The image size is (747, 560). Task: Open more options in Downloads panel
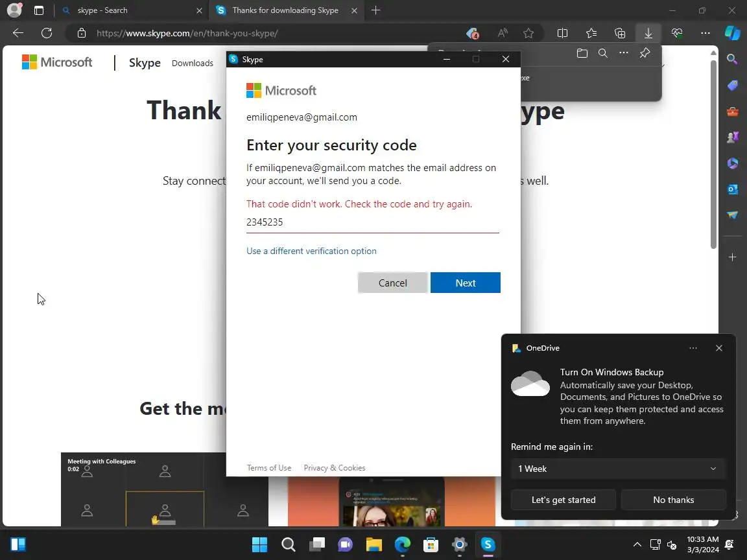624,53
